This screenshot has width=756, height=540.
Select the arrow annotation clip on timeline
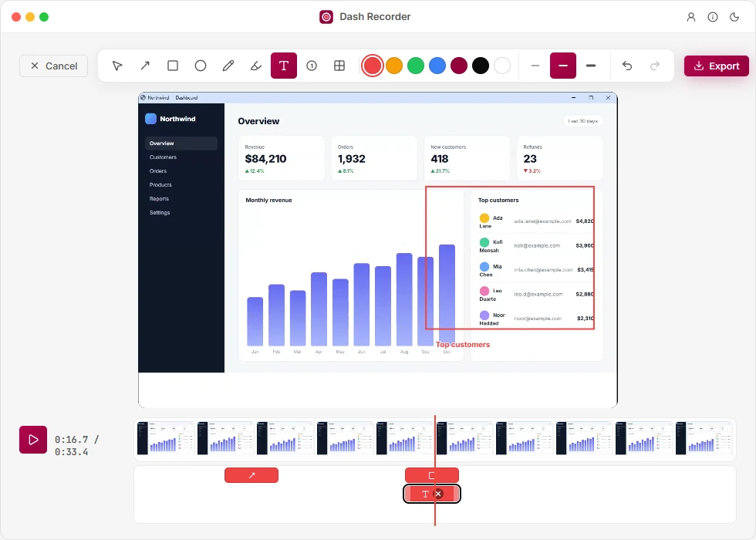(x=251, y=475)
